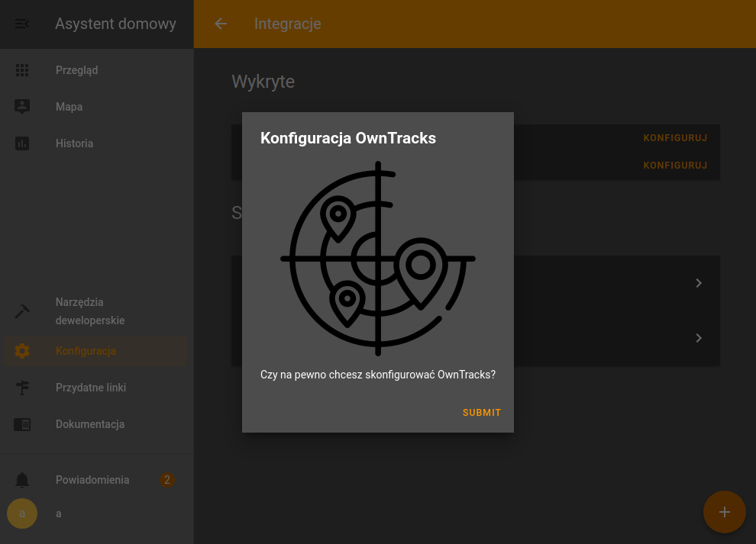This screenshot has width=756, height=544.
Task: Select Powiadomienia in the sidebar
Action: pos(97,480)
